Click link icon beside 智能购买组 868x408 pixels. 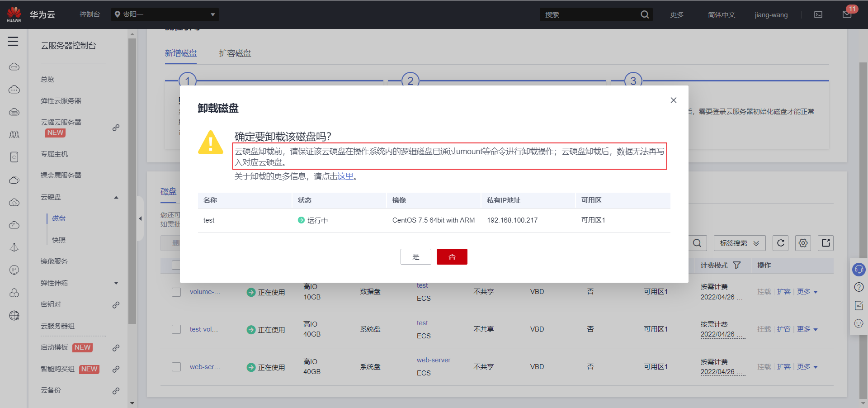click(116, 369)
